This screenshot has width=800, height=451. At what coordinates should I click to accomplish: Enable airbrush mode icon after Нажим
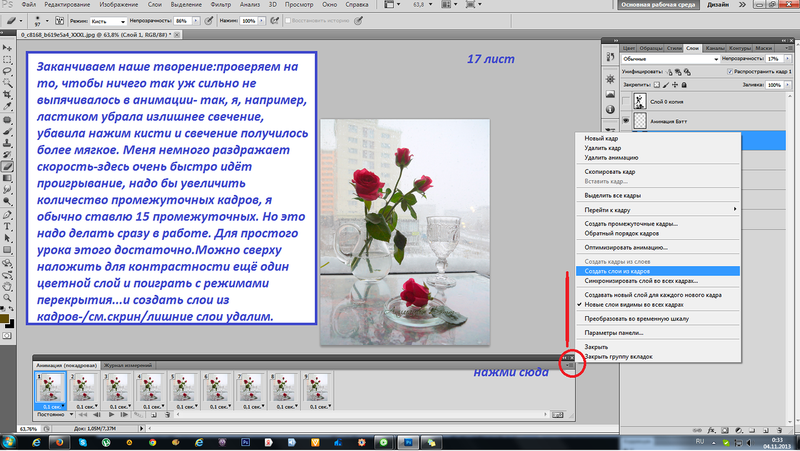click(x=274, y=21)
